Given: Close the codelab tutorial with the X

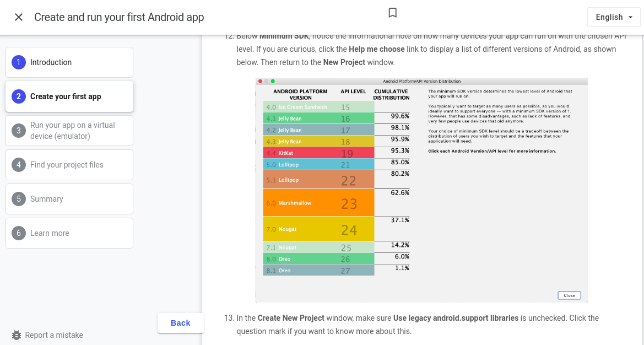Looking at the screenshot, I should pyautogui.click(x=18, y=17).
